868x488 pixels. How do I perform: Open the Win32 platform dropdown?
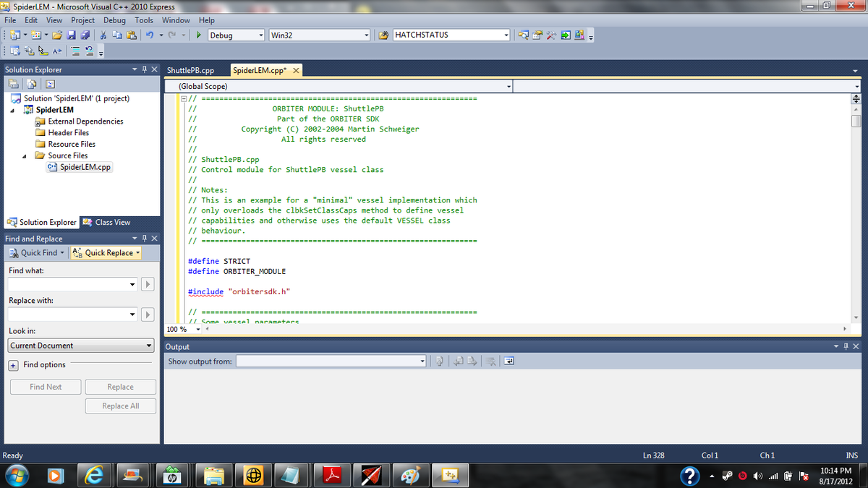(x=367, y=35)
